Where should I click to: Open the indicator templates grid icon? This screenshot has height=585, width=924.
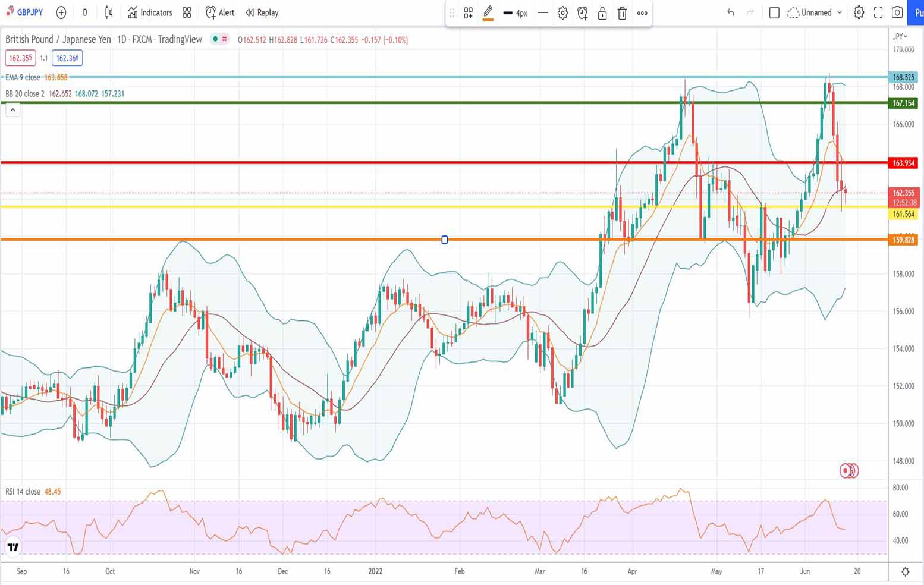187,12
